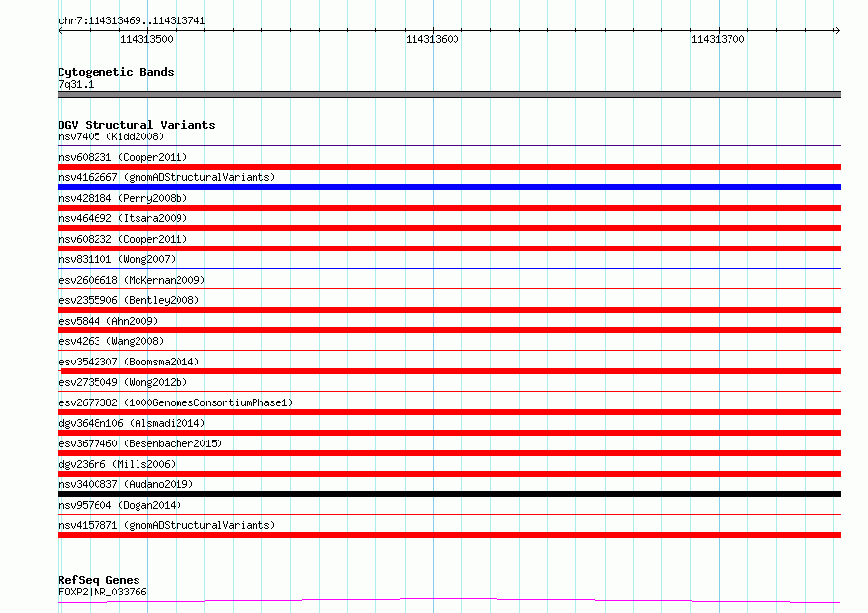Click the red bar under nsv4157871
The width and height of the screenshot is (868, 613).
coord(449,535)
